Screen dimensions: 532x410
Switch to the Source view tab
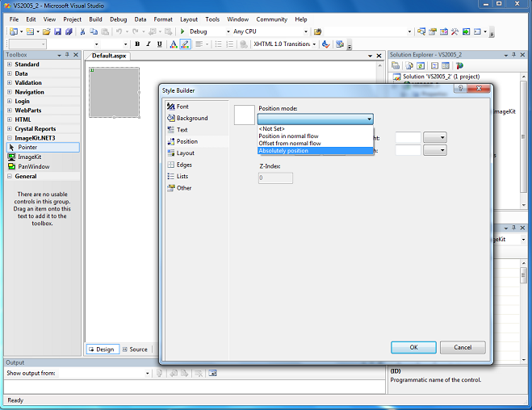point(136,349)
